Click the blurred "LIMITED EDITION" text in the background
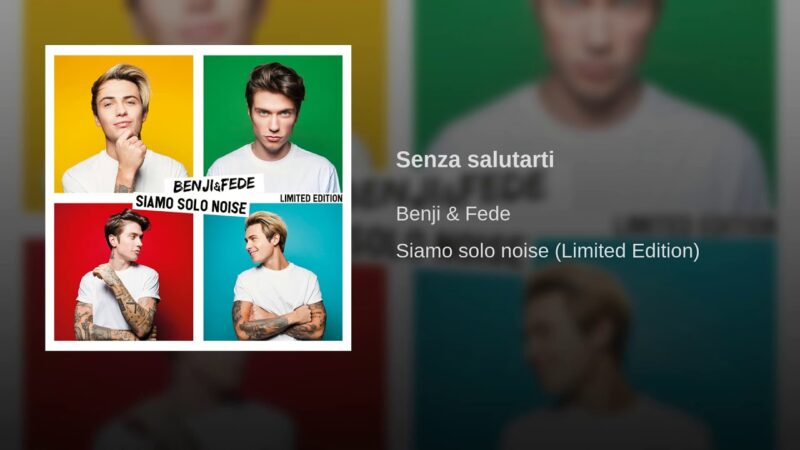 pos(696,224)
